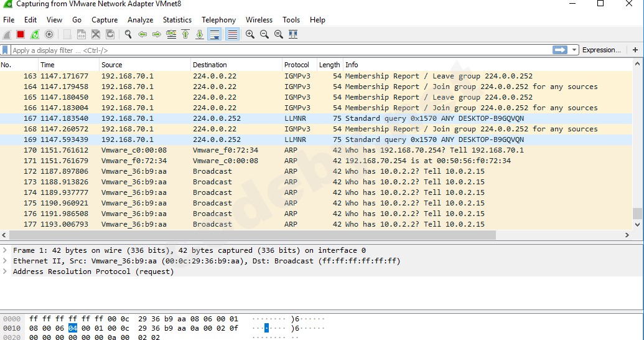Expand the Frame 1 details row
Screen dimensions: 644x340
coord(6,250)
